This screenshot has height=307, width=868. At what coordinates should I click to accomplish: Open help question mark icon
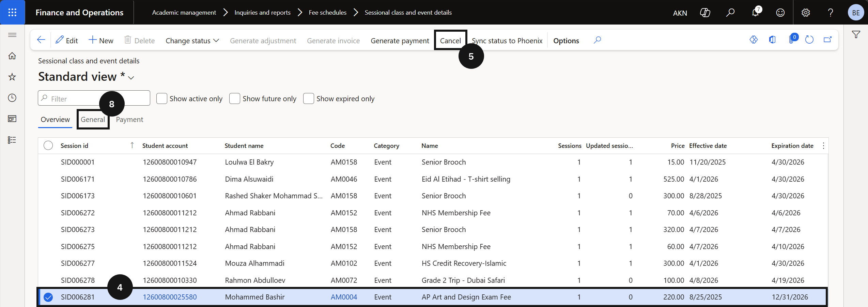831,13
